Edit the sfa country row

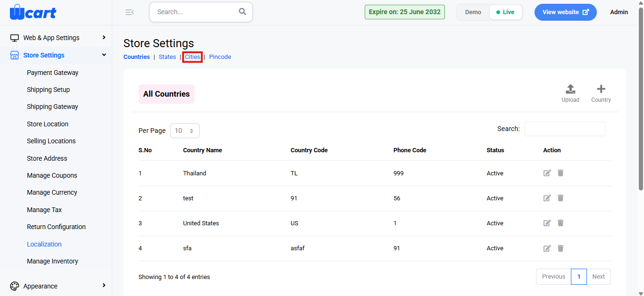click(x=547, y=248)
